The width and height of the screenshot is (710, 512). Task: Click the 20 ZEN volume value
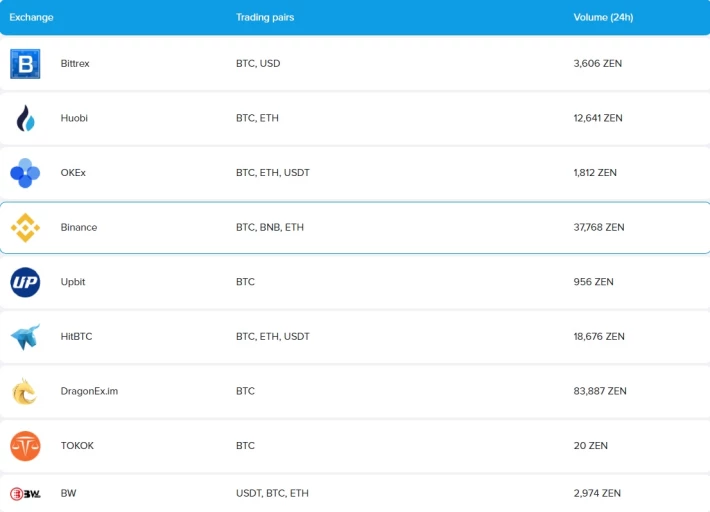pos(590,445)
